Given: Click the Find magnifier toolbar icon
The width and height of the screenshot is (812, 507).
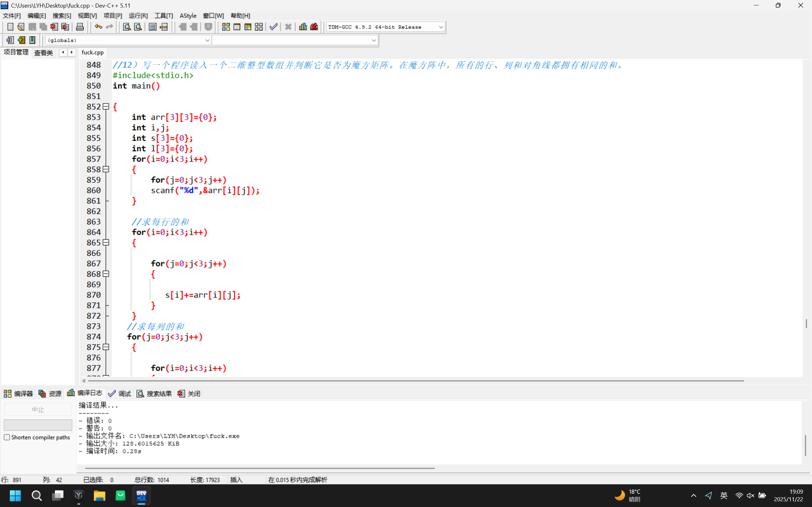Looking at the screenshot, I should point(127,27).
